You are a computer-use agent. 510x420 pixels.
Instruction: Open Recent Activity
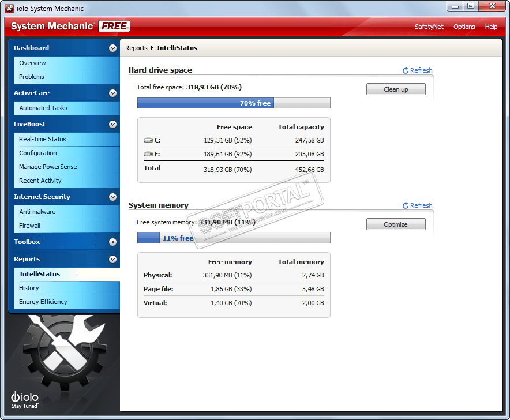coord(67,181)
